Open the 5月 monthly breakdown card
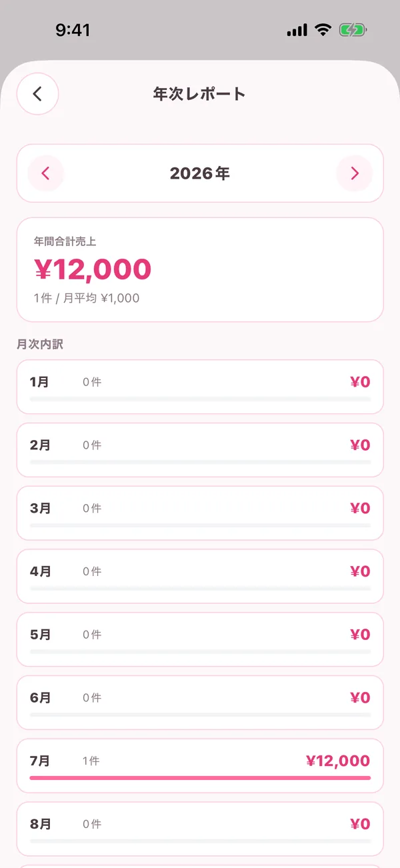 (x=200, y=639)
